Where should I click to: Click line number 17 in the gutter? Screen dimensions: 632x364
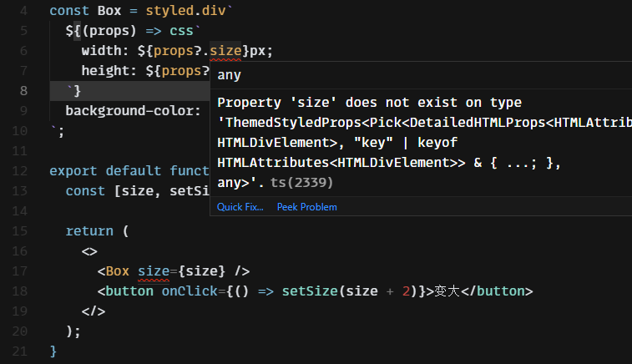(20, 270)
